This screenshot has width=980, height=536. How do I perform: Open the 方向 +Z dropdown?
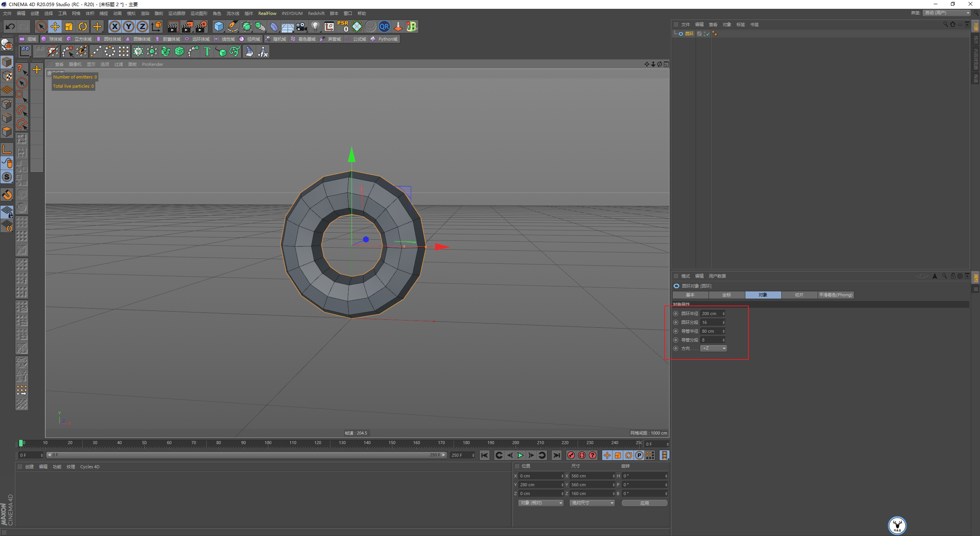click(x=714, y=348)
